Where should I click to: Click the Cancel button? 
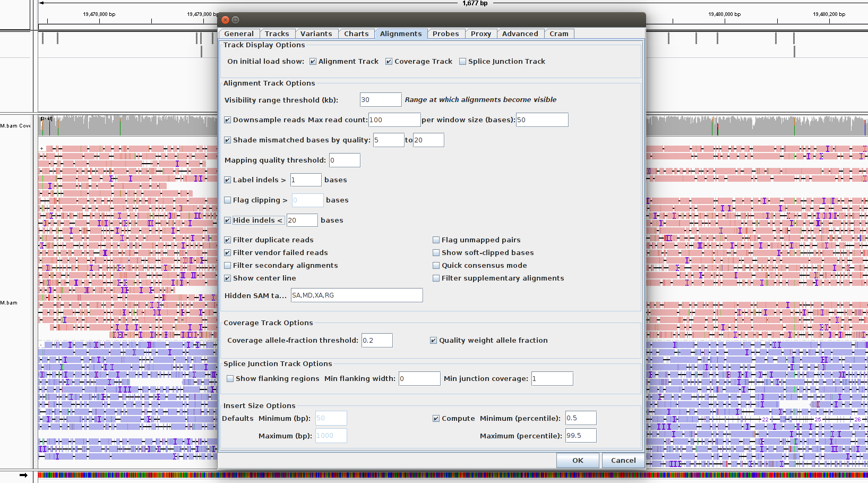pos(623,461)
